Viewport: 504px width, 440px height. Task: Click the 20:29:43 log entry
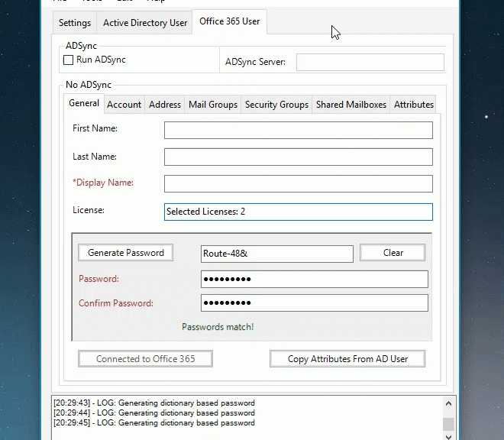154,403
